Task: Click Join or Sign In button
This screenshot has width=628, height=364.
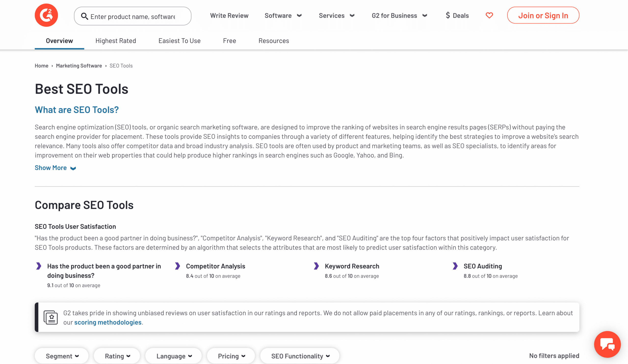Action: pyautogui.click(x=543, y=15)
